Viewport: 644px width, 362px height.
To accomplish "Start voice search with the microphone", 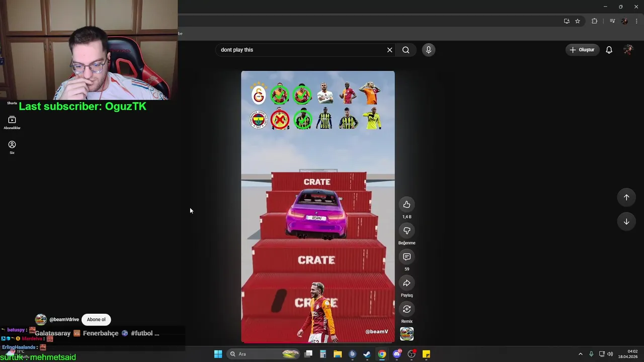I will coord(429,50).
